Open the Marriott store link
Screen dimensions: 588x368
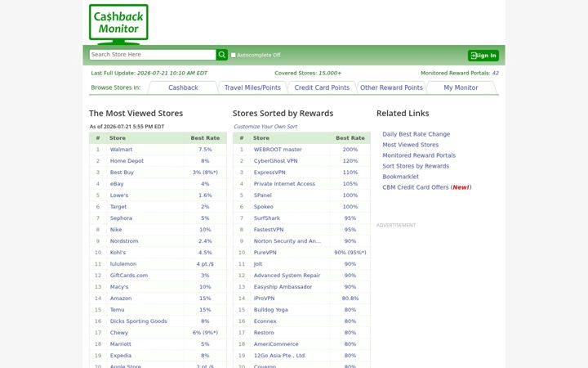pyautogui.click(x=120, y=344)
